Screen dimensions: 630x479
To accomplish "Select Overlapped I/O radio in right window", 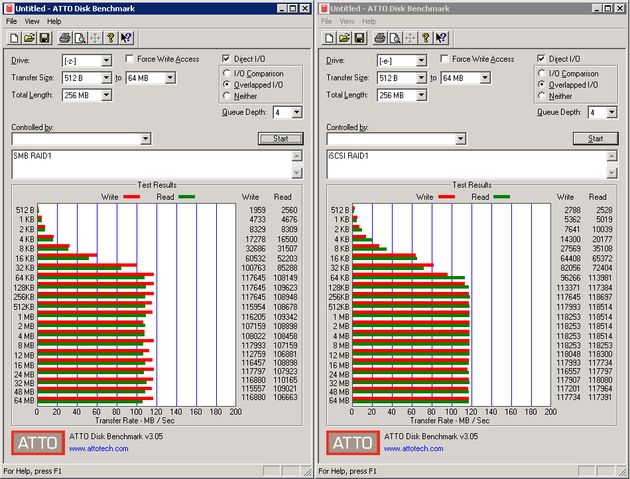I will point(542,85).
